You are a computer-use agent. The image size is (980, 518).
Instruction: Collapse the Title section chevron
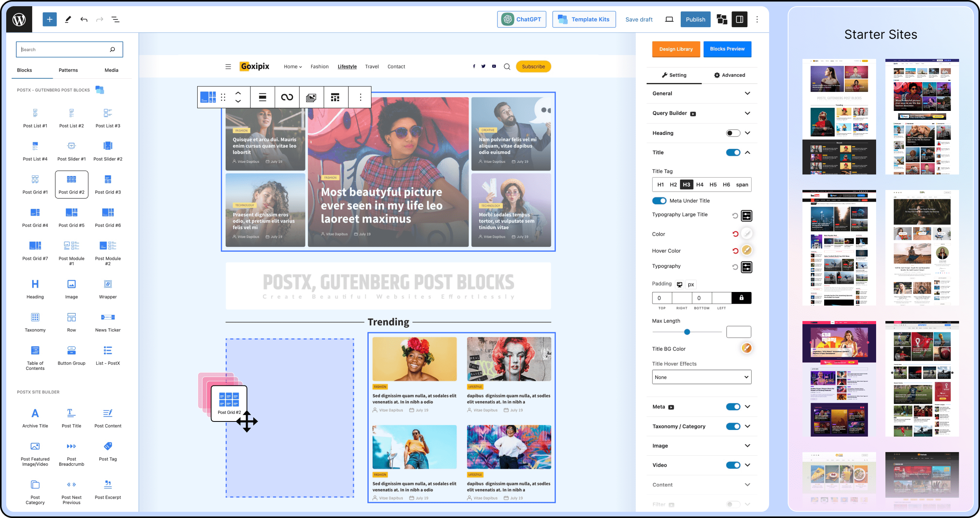[747, 152]
